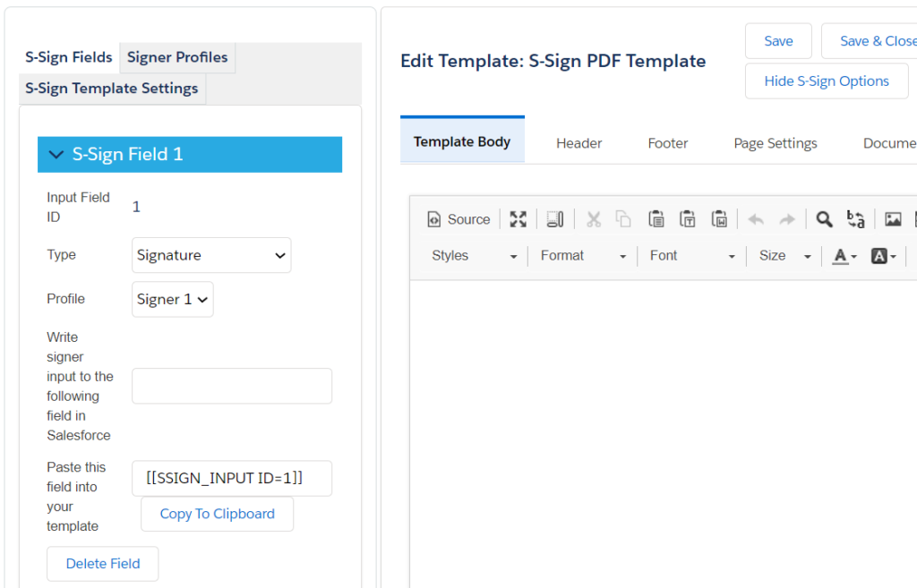Viewport: 917px width, 588px height.
Task: Select Paste from Word in the toolbar
Action: click(x=720, y=218)
